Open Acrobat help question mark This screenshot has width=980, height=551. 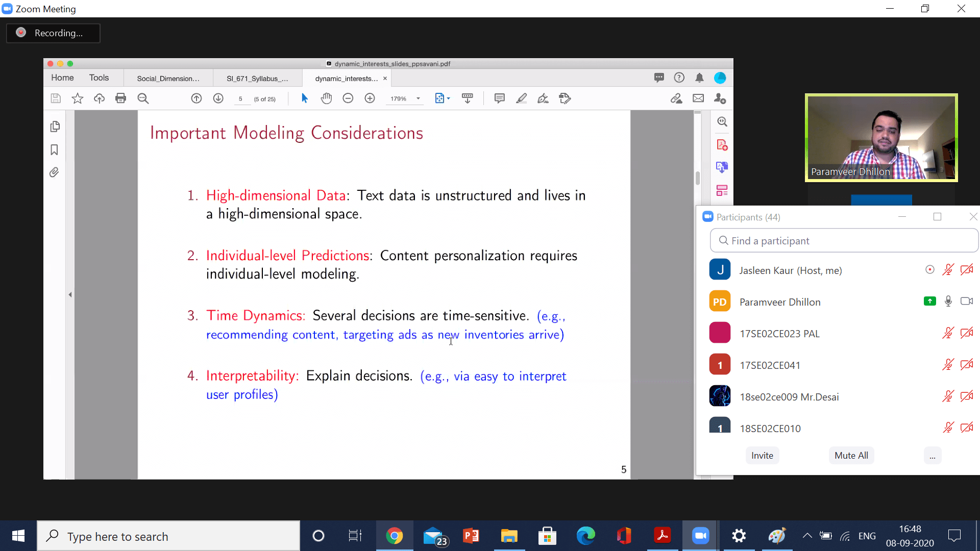(679, 78)
